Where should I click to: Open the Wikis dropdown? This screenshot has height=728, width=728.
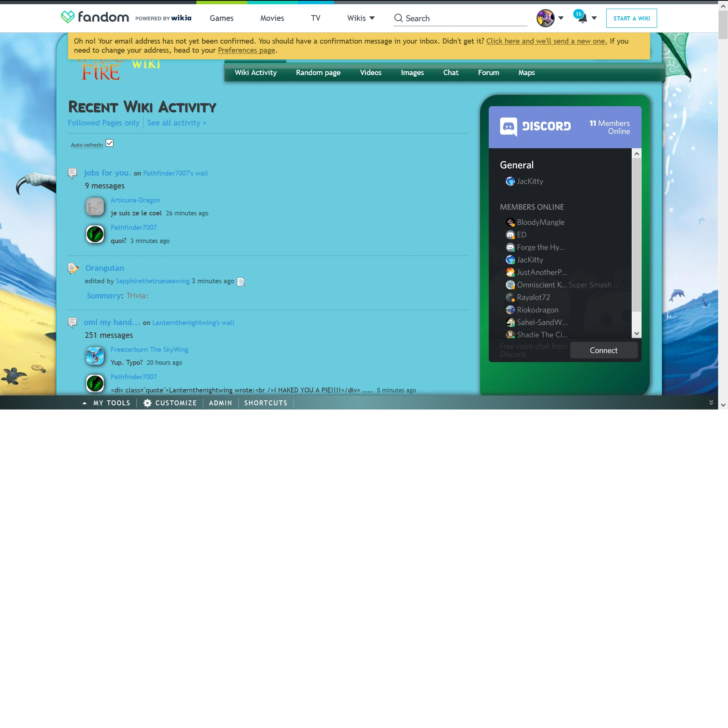coord(361,18)
